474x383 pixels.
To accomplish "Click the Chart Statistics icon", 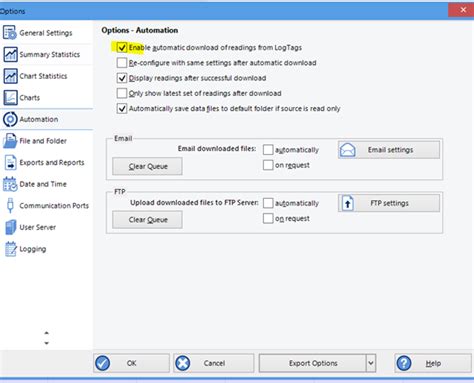I will click(x=10, y=76).
